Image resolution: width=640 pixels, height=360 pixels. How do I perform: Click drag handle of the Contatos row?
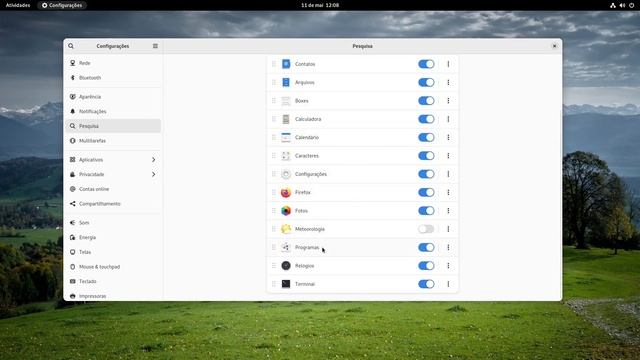pyautogui.click(x=274, y=64)
